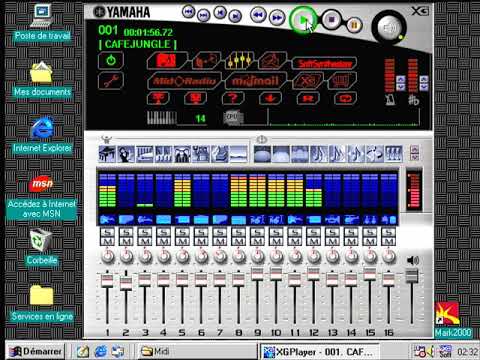Toggle the red repeat loop icon
The height and width of the screenshot is (360, 480).
pyautogui.click(x=344, y=99)
